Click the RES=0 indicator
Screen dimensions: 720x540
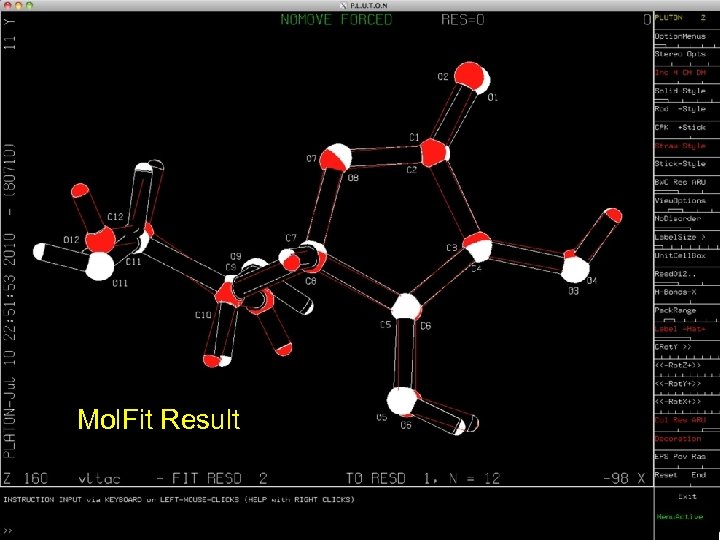[462, 20]
